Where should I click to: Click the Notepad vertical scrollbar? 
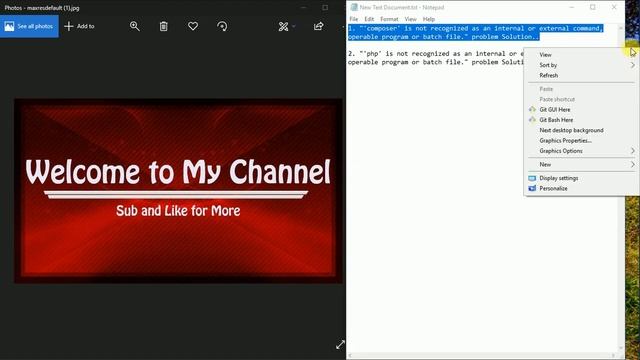(x=621, y=187)
